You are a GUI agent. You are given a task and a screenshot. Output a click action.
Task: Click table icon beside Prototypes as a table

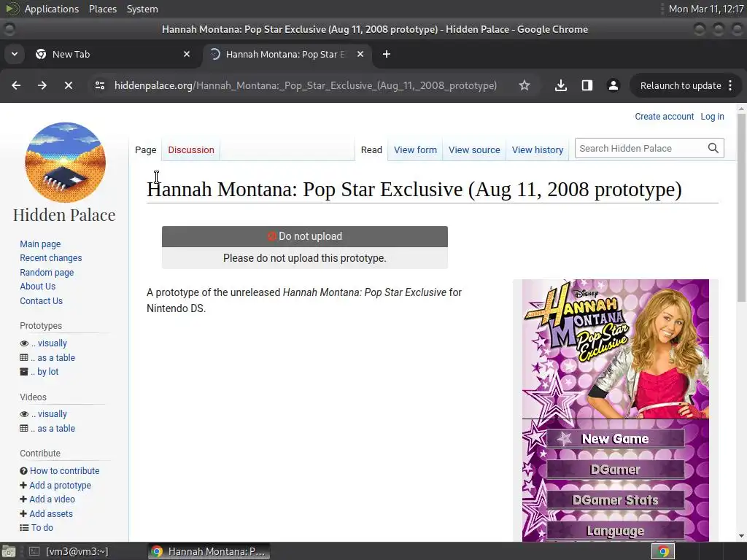[24, 357]
